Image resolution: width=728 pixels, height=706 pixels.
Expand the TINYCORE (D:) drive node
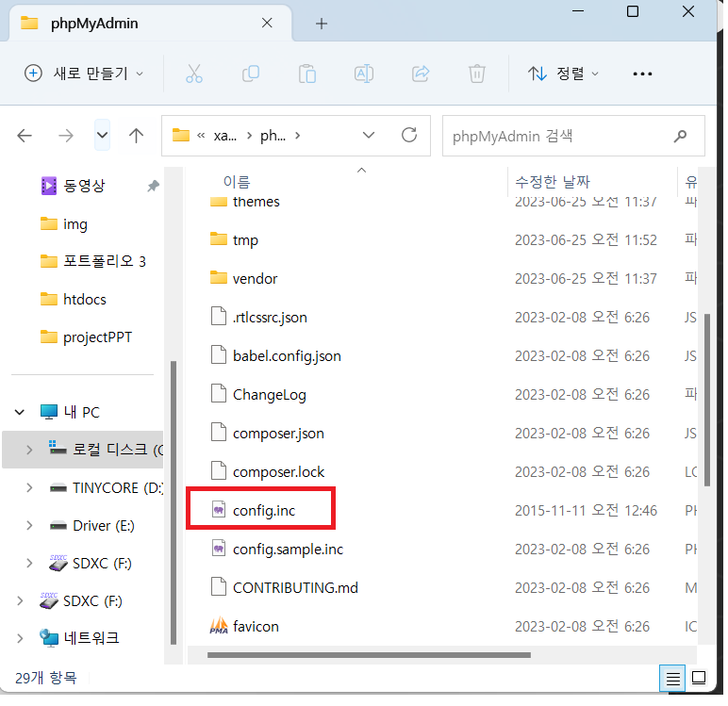(29, 488)
